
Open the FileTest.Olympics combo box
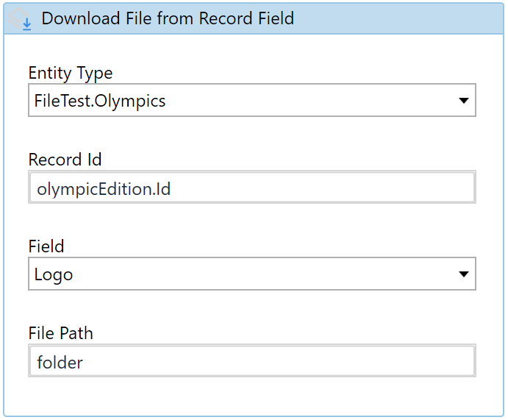click(x=252, y=100)
